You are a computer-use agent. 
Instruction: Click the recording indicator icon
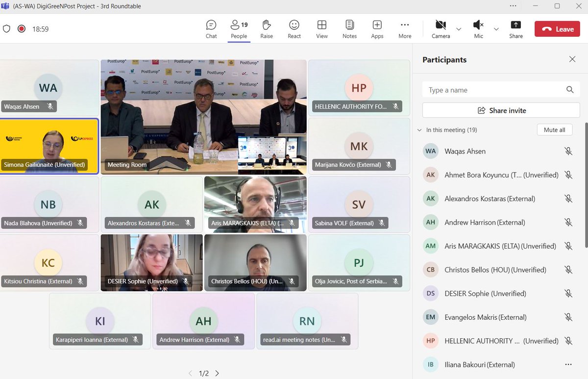click(x=22, y=29)
